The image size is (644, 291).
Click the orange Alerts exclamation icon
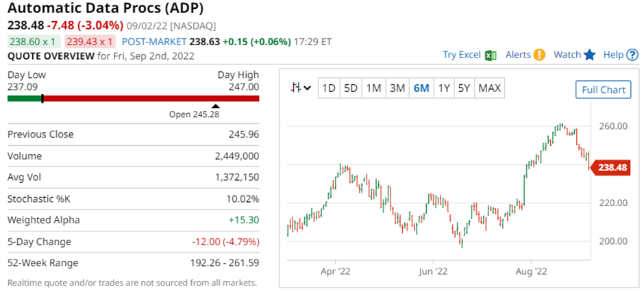539,55
